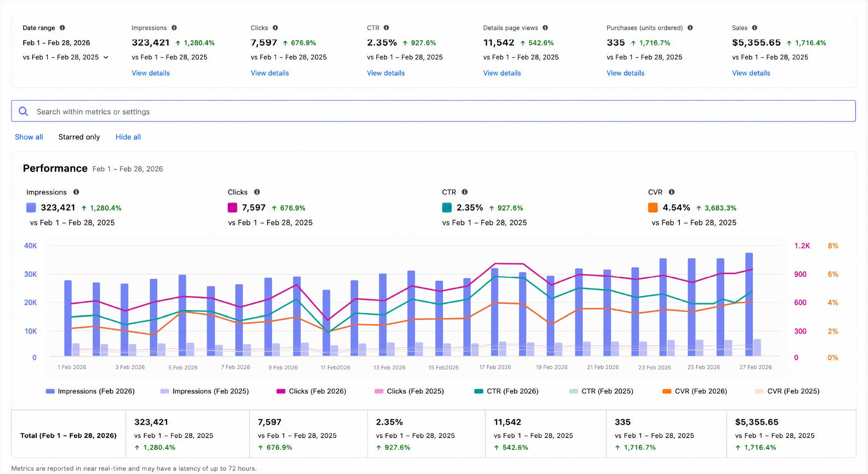Toggle Impressions (Feb 2026) legend series
Screen dimensions: 868x474
90,391
